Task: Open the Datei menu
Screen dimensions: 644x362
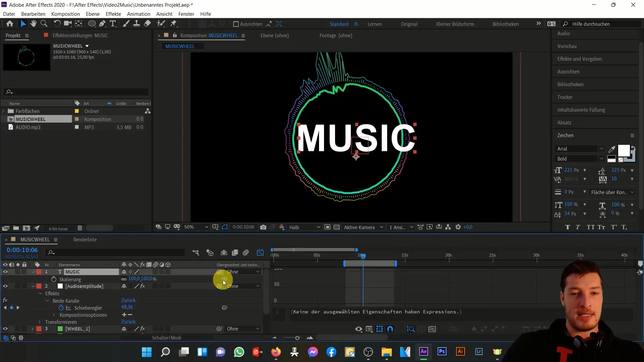Action: coord(9,14)
